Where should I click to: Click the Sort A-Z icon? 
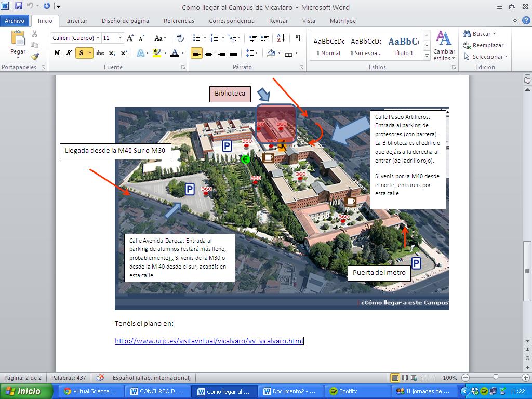point(281,38)
